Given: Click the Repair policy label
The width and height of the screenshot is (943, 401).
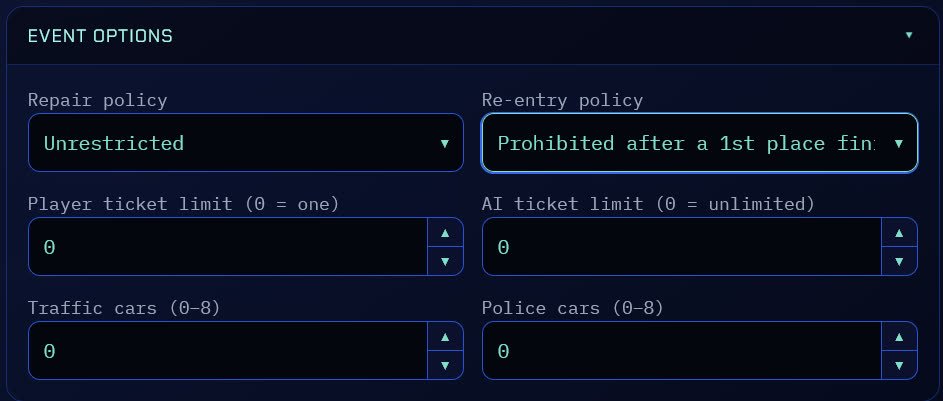Looking at the screenshot, I should point(97,100).
